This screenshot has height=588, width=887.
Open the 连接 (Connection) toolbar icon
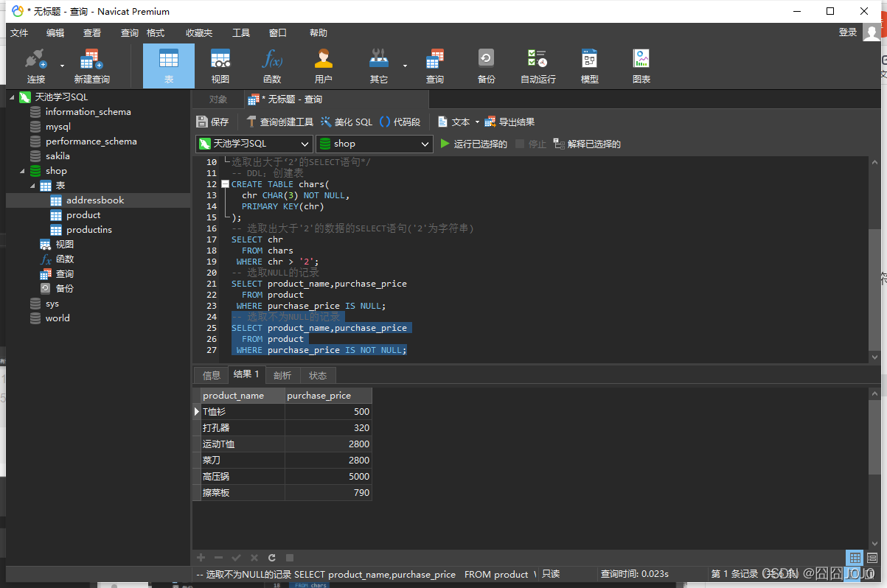pos(35,66)
